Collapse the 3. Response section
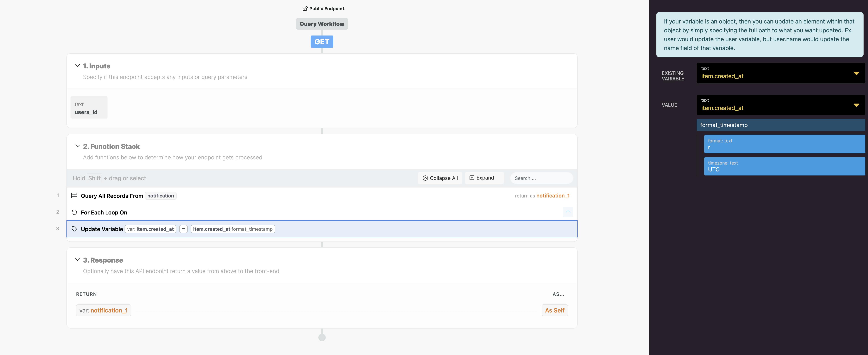 tap(78, 260)
